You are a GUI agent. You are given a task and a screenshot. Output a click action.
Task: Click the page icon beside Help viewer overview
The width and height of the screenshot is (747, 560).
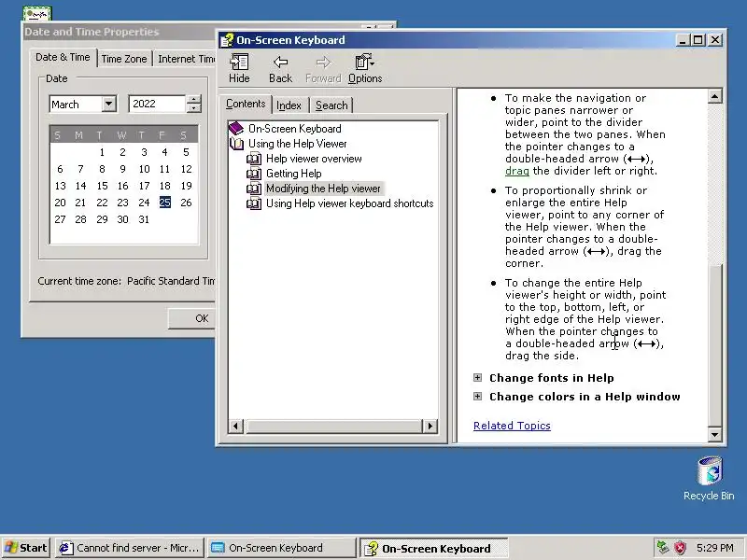click(x=253, y=159)
